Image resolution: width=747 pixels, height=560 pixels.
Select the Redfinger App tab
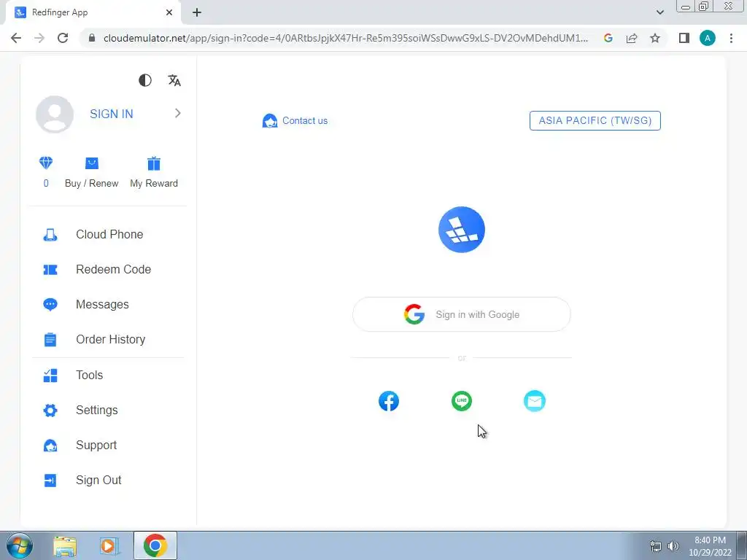coord(93,13)
